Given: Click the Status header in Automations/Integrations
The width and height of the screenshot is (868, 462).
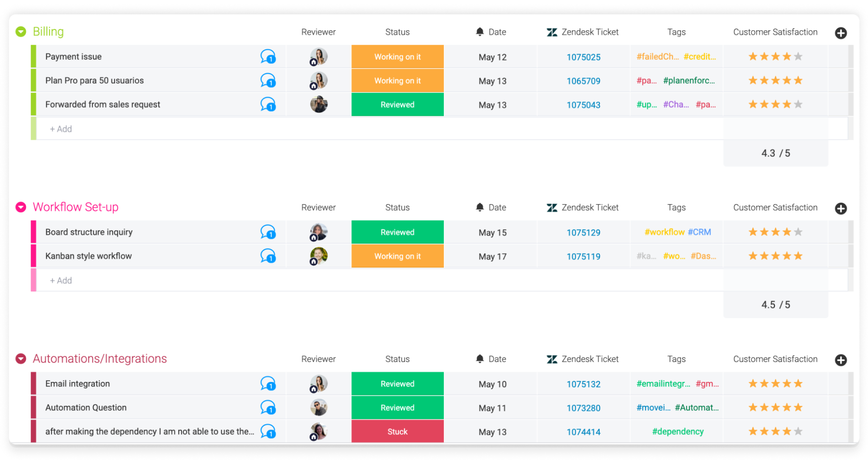Looking at the screenshot, I should (397, 359).
